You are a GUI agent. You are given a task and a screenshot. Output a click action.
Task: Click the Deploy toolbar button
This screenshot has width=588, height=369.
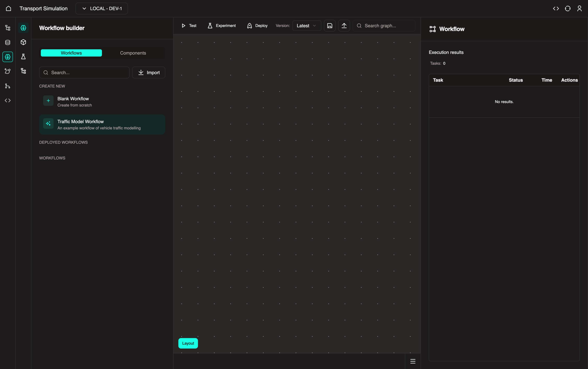click(x=257, y=26)
